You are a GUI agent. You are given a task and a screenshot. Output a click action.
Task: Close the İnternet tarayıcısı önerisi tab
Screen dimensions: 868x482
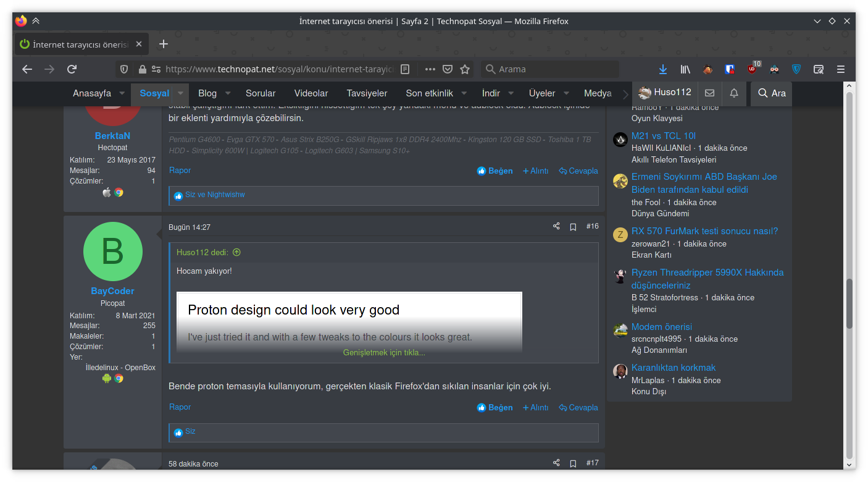(139, 44)
